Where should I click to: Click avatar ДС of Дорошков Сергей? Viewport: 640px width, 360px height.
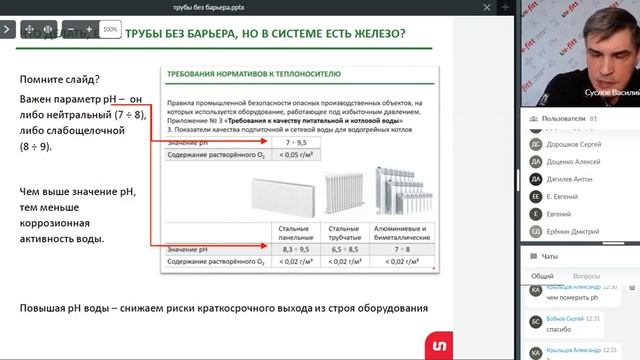536,144
